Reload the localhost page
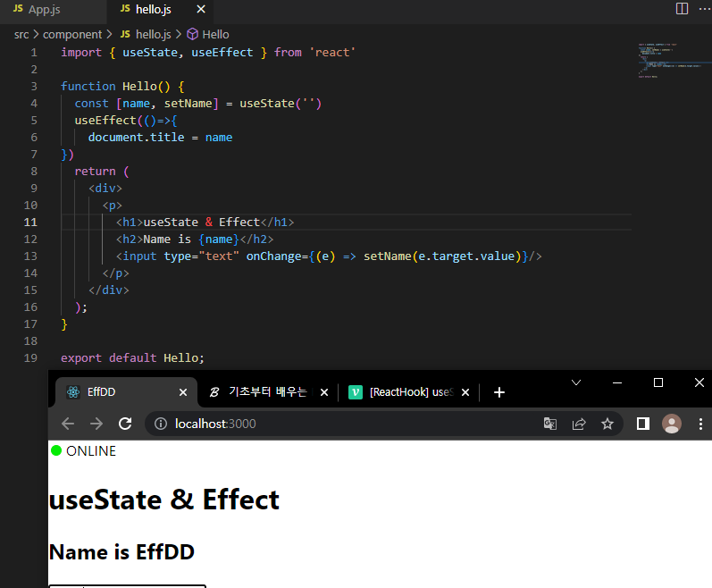This screenshot has height=588, width=712. [x=125, y=424]
